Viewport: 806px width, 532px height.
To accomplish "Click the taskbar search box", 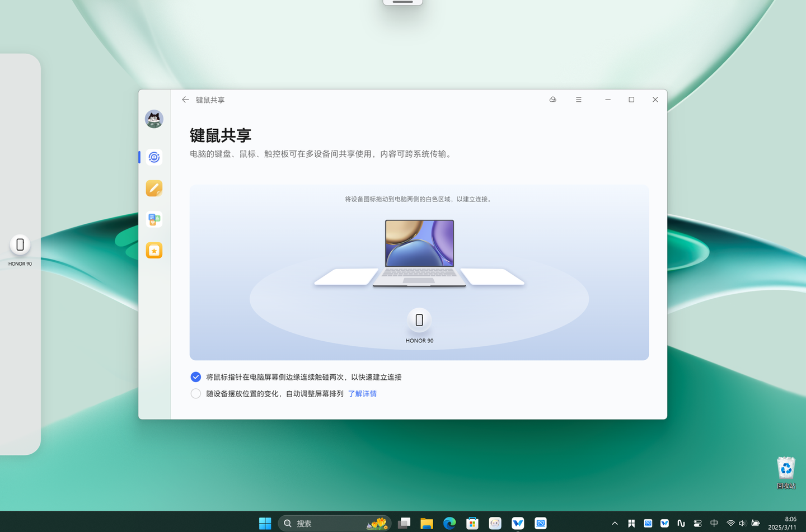I will [x=335, y=523].
